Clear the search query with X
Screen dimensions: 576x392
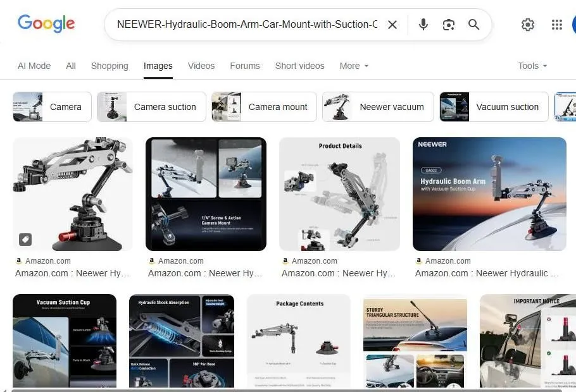click(392, 25)
